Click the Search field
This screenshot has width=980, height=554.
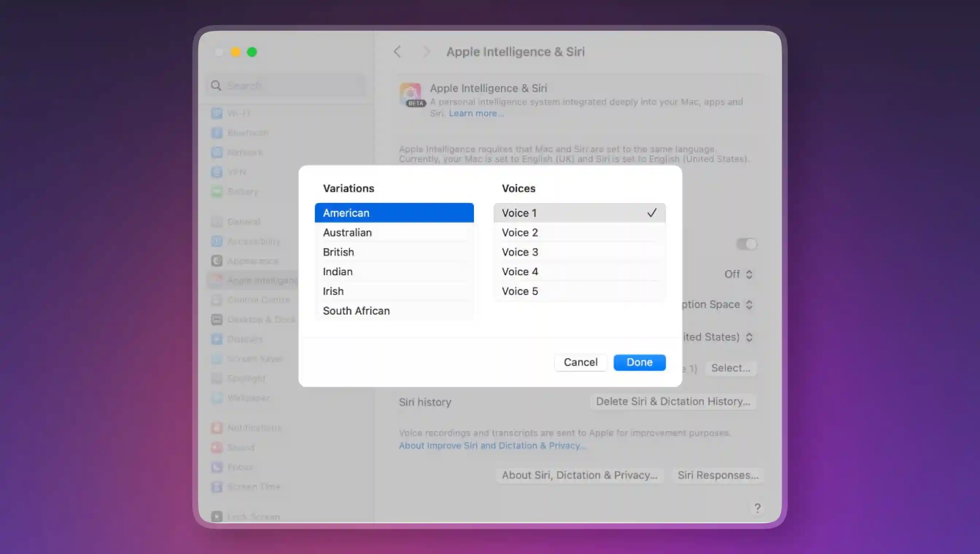pos(285,86)
